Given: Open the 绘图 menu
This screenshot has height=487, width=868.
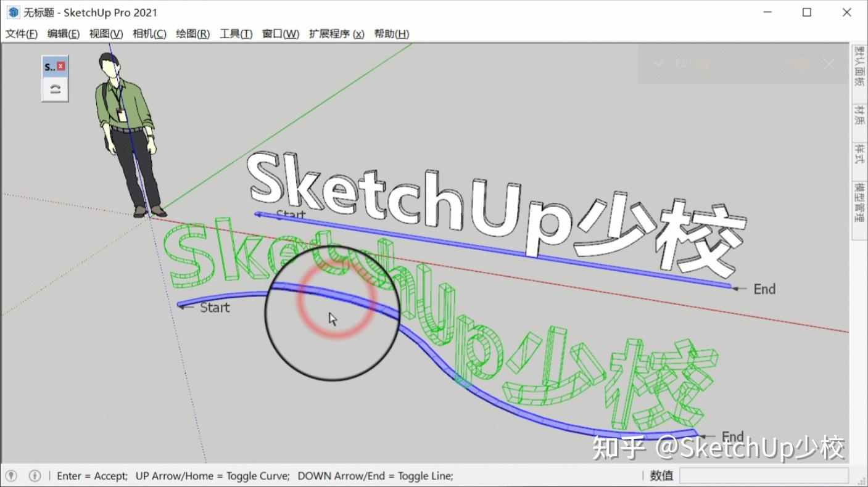Looking at the screenshot, I should (x=192, y=34).
